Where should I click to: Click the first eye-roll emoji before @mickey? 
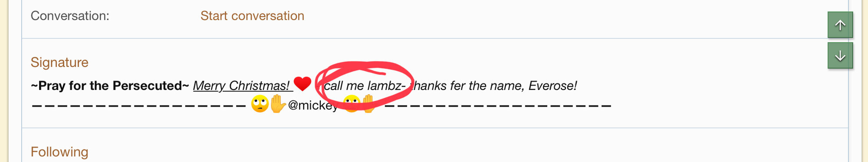[260, 104]
